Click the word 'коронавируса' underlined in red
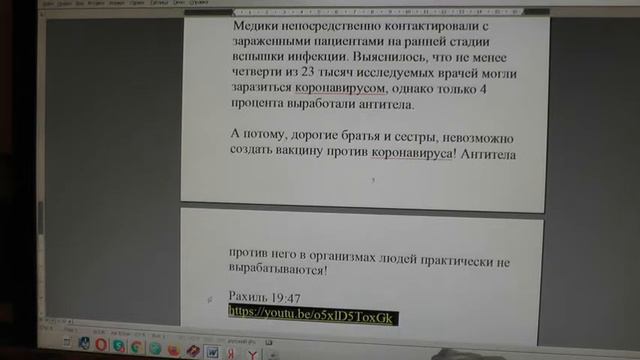This screenshot has height=360, width=640. click(x=412, y=153)
